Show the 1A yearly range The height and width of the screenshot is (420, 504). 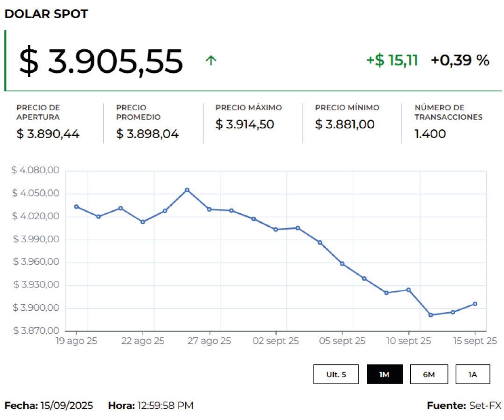coord(473,374)
